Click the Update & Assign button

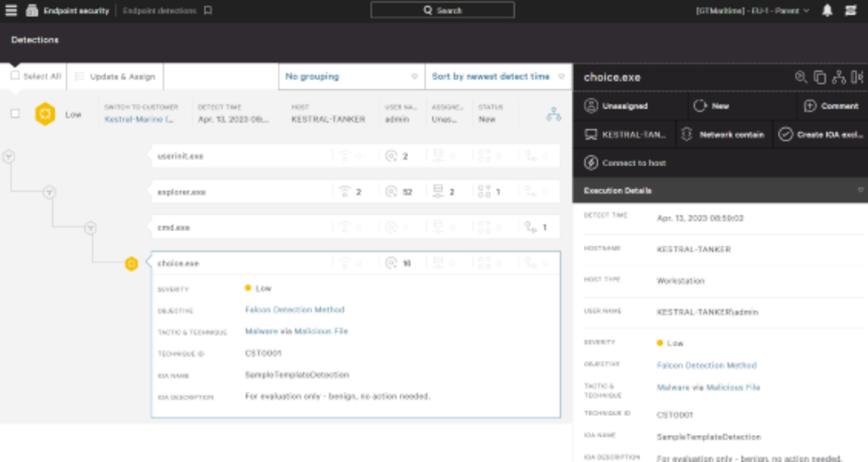[x=115, y=76]
